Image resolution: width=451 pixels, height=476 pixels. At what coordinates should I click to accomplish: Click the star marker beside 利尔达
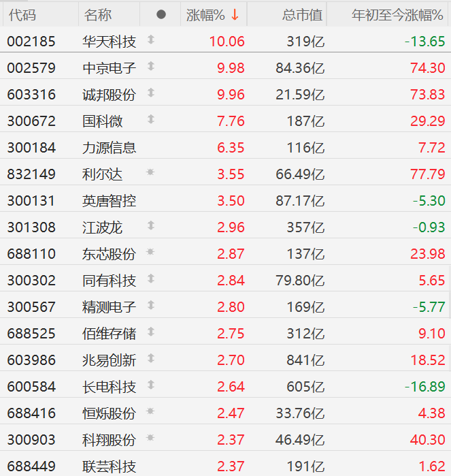click(x=150, y=172)
